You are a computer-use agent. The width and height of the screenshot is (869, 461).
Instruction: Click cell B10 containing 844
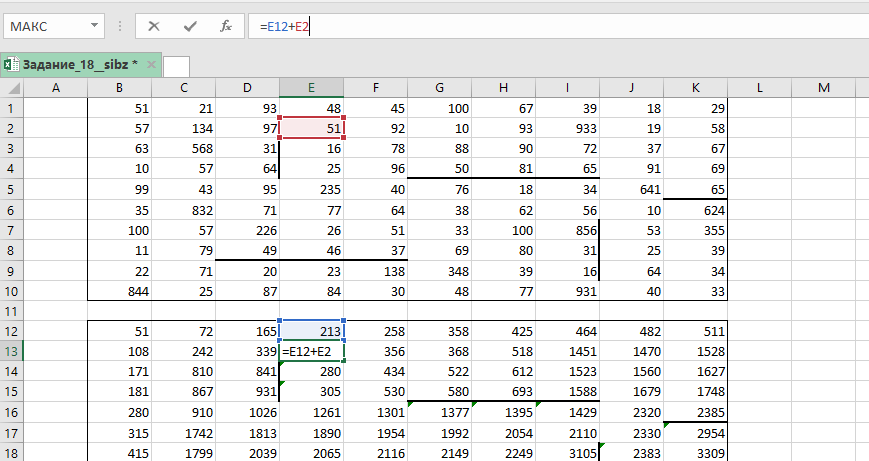pos(120,290)
